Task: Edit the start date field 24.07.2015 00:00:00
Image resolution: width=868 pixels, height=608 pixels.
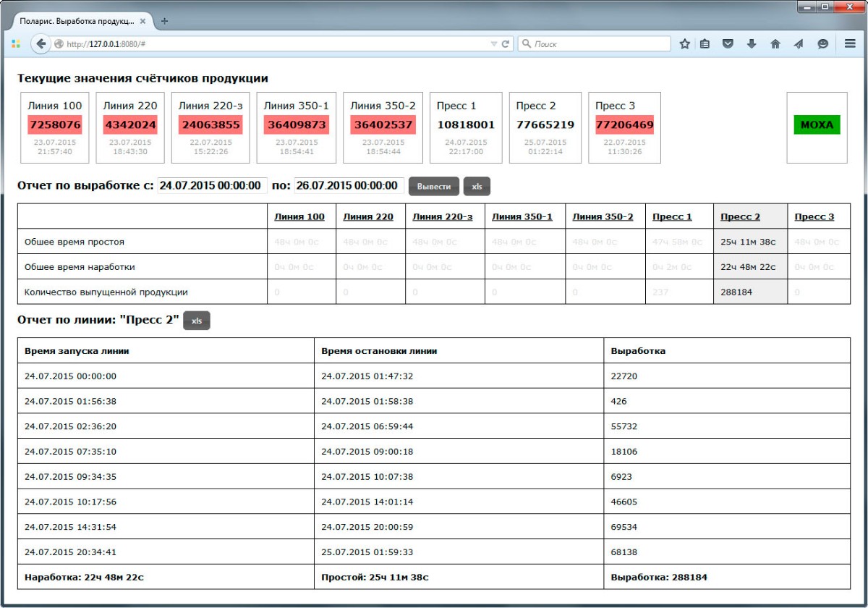Action: (213, 185)
